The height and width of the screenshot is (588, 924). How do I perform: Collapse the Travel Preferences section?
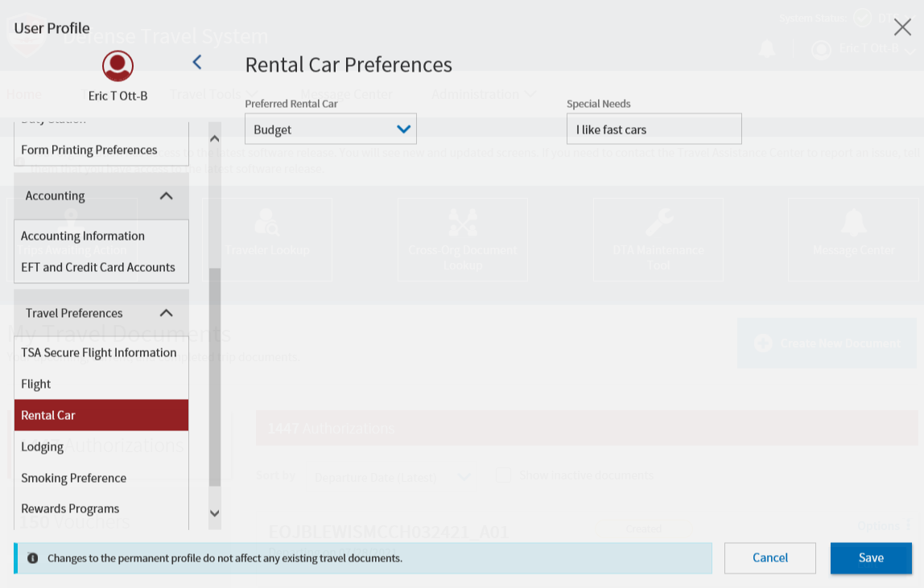[x=166, y=313]
